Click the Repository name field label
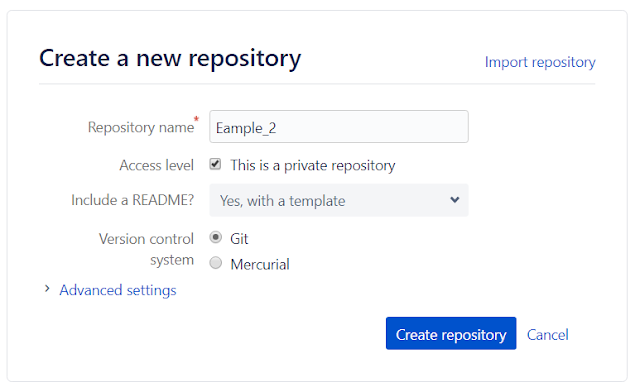640x387 pixels. (x=141, y=127)
